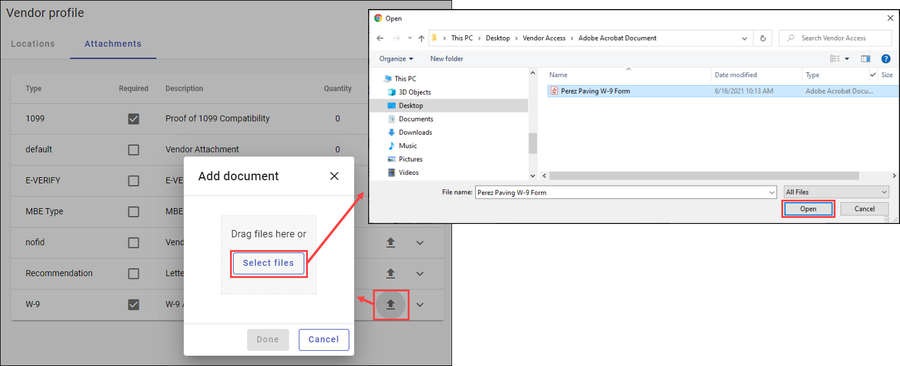Toggle the nofid Required checkbox
900x366 pixels.
[133, 243]
